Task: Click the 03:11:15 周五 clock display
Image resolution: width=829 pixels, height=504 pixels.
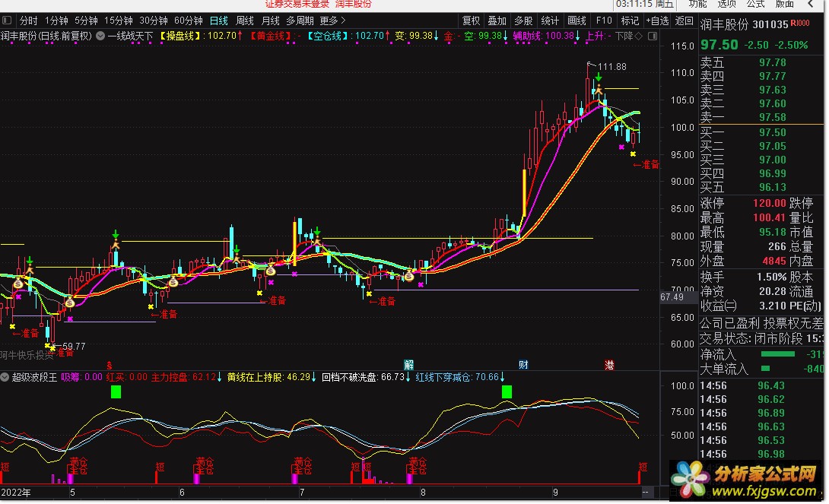Action: (x=645, y=5)
